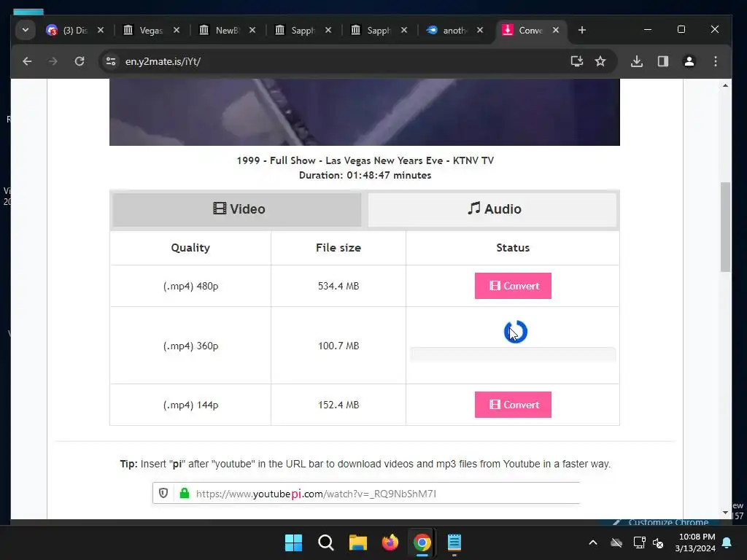The height and width of the screenshot is (560, 747).
Task: Click the Status column header
Action: pos(513,248)
